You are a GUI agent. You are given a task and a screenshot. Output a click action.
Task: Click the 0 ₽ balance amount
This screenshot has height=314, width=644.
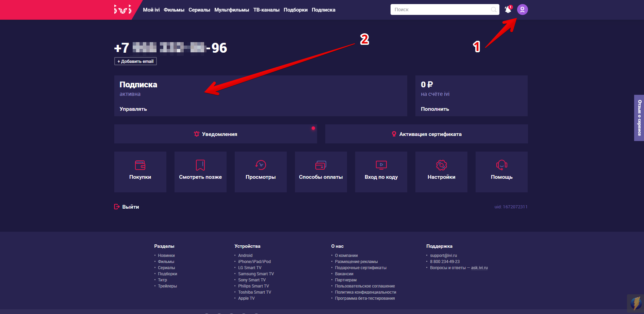tap(427, 84)
